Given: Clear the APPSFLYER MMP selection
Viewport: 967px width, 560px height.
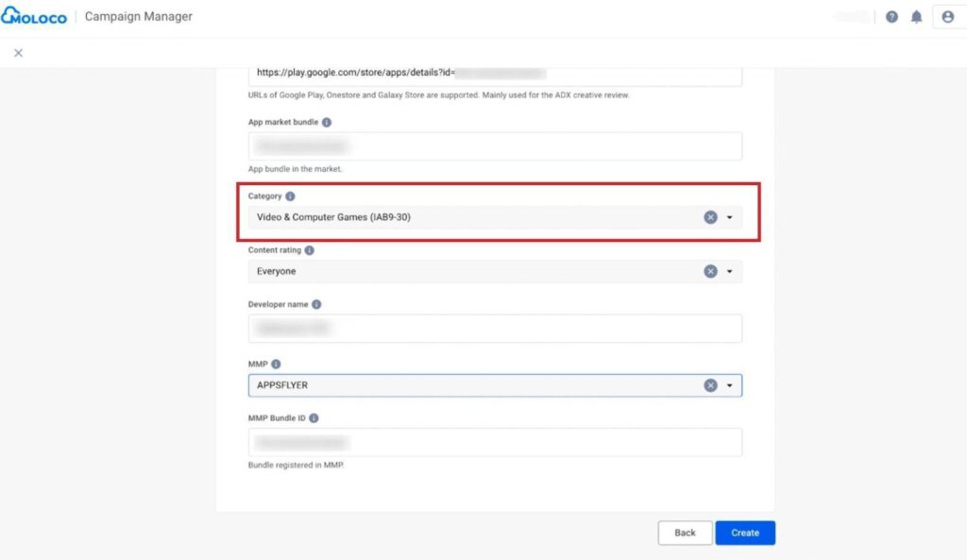Looking at the screenshot, I should [x=710, y=385].
